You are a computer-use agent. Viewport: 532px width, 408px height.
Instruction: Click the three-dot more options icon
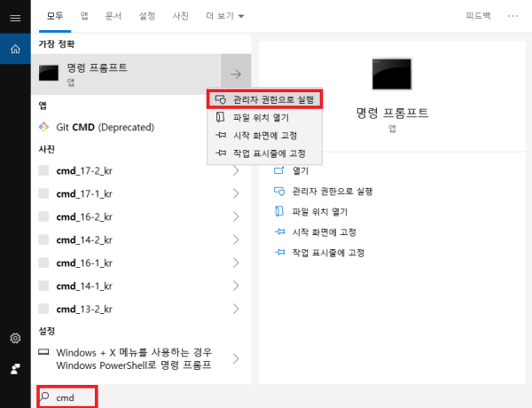[x=512, y=16]
